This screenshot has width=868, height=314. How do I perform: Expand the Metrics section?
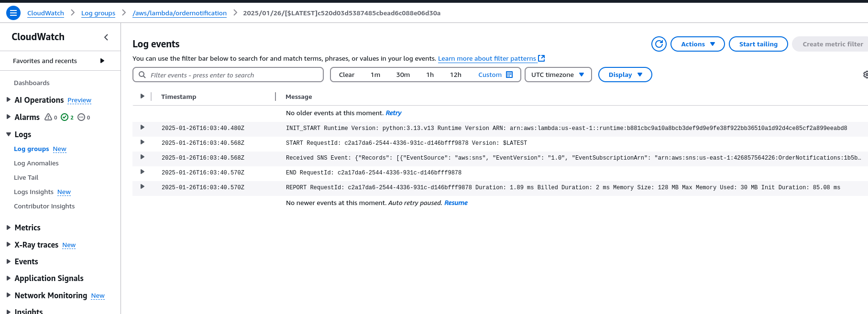click(9, 227)
